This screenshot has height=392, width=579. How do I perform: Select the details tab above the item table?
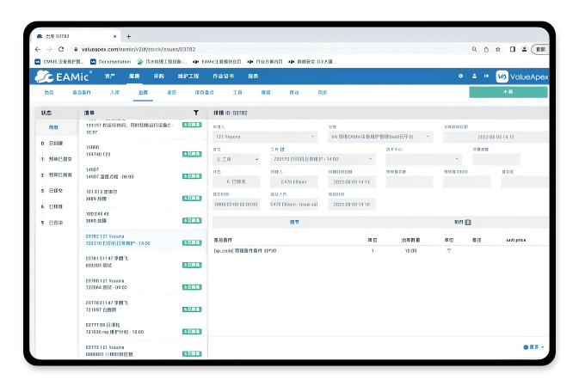click(x=294, y=222)
